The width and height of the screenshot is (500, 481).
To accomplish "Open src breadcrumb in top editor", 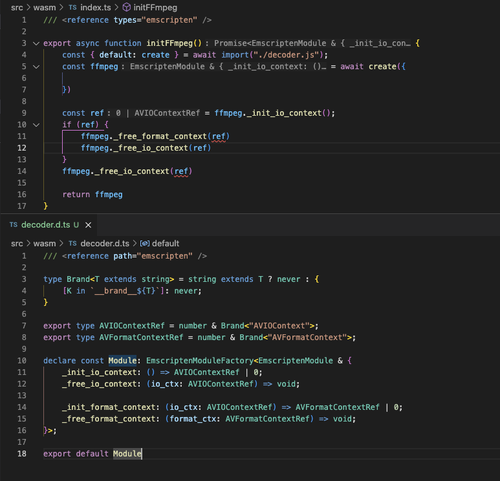I will pos(17,7).
